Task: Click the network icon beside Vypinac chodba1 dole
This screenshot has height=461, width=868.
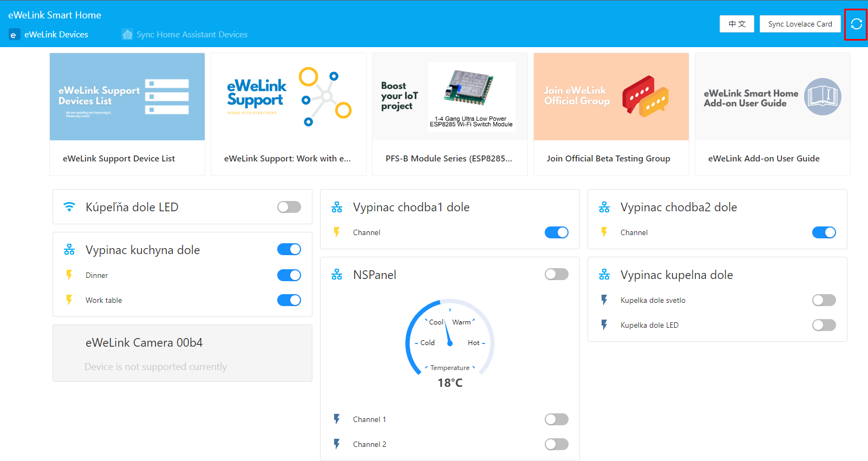Action: (337, 207)
